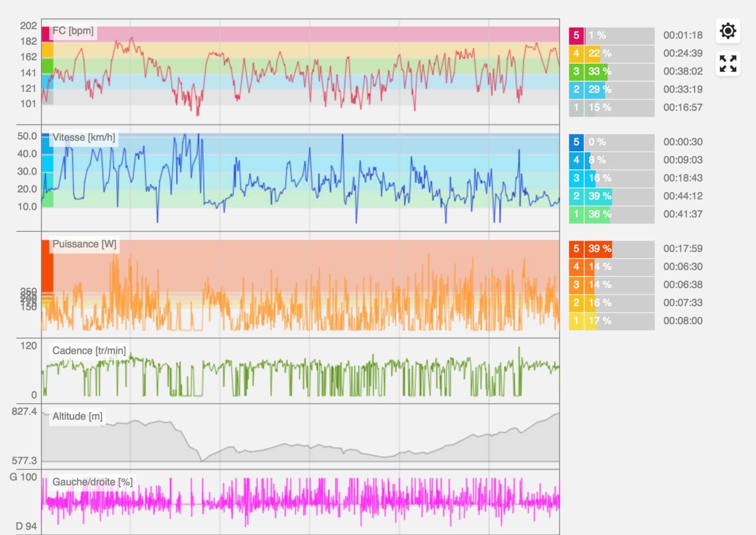Click the 17 % power zone 1 bar
Viewport: 756px width, 535px height.
[x=619, y=321]
